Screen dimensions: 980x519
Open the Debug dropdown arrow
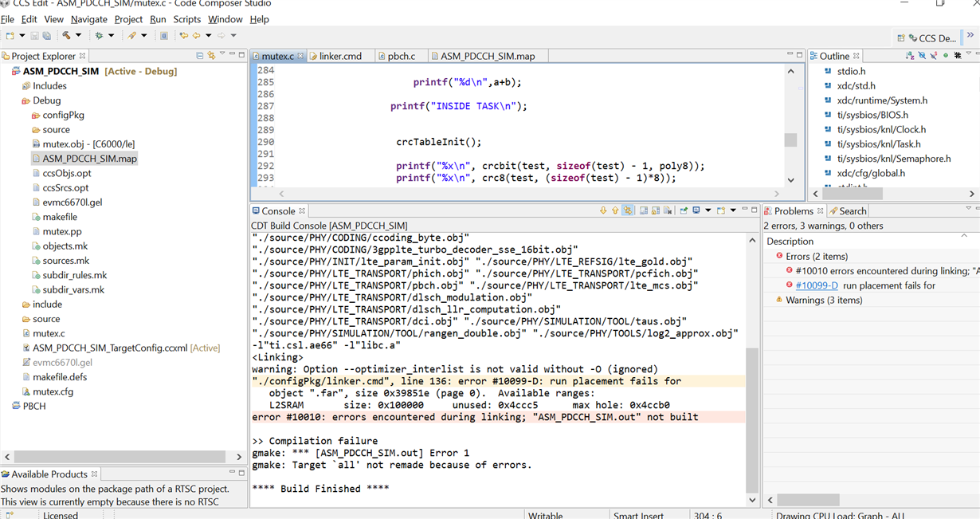(x=111, y=35)
